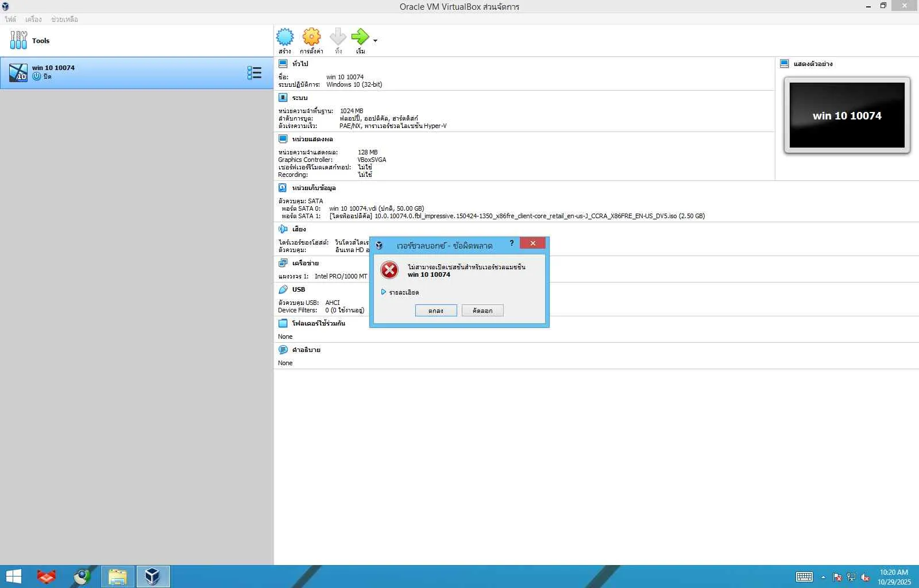Image resolution: width=919 pixels, height=588 pixels.
Task: Click the เสียง (Audio) section icon
Action: [283, 229]
